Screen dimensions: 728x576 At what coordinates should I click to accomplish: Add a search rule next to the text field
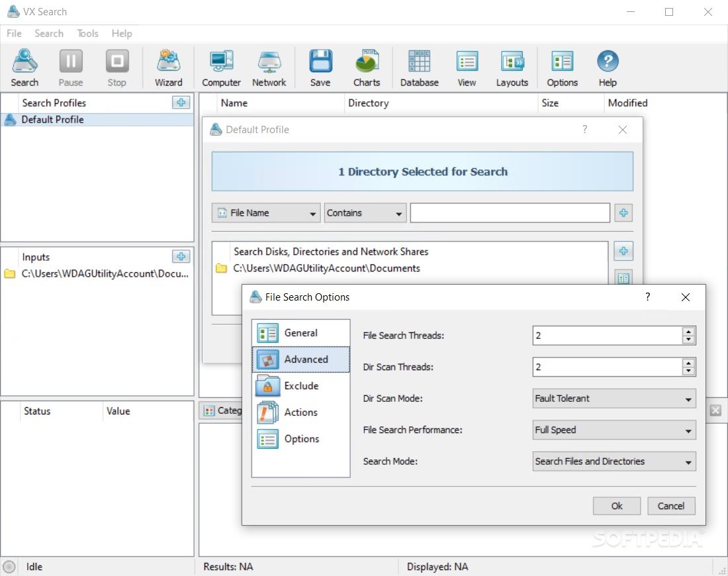point(623,213)
